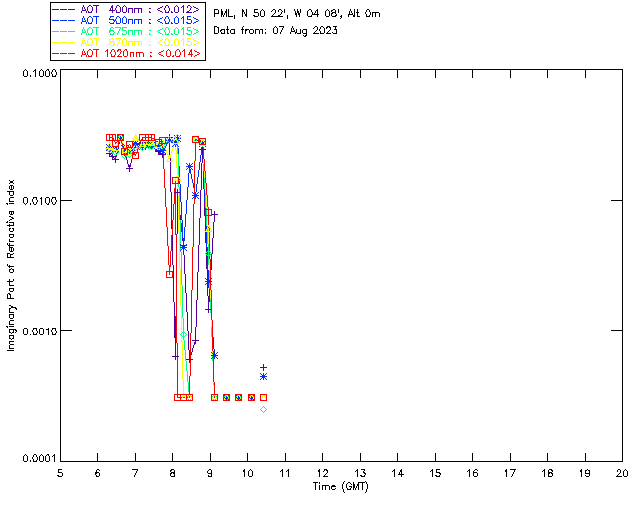Click the Time (GMT) axis title

(341, 486)
